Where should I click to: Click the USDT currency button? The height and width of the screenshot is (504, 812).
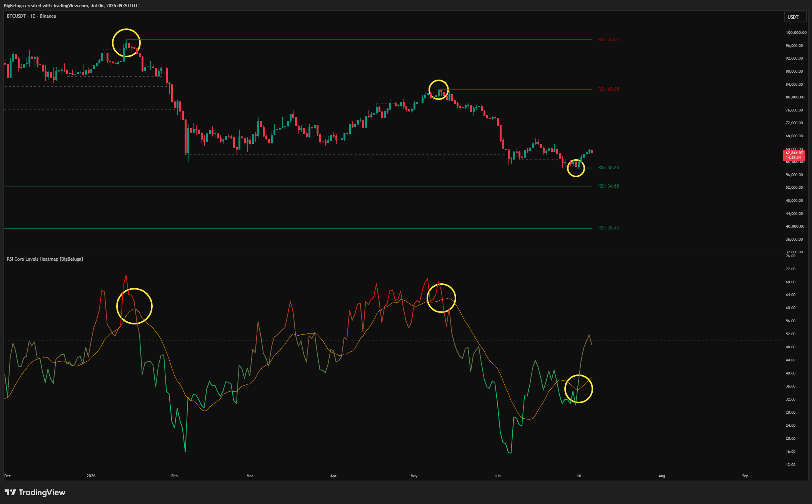[x=795, y=17]
